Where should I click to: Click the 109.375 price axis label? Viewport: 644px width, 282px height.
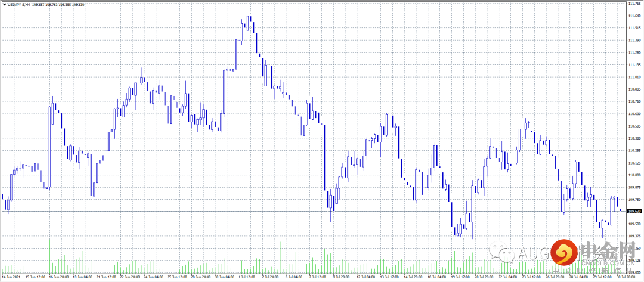point(634,236)
